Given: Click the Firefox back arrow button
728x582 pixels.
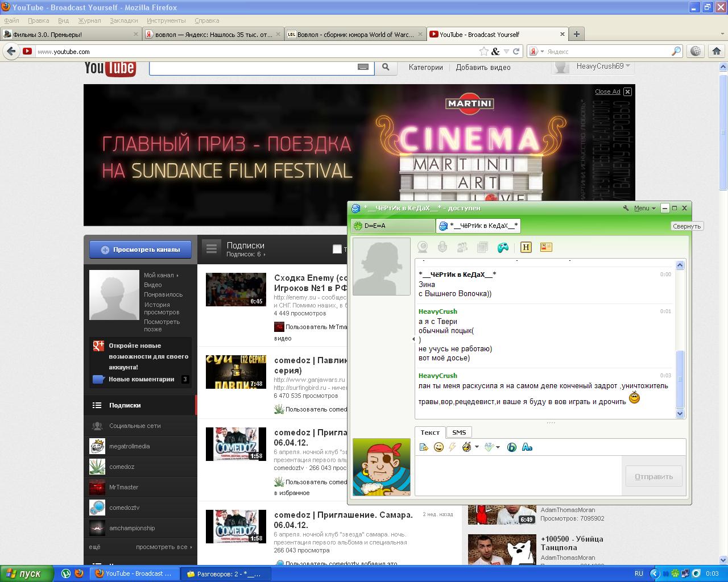Looking at the screenshot, I should pos(11,51).
